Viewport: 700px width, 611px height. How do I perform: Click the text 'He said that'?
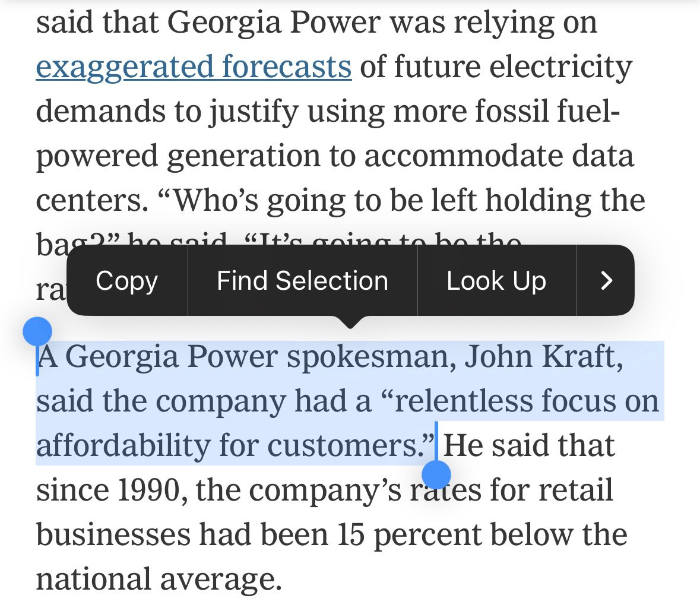pos(529,445)
